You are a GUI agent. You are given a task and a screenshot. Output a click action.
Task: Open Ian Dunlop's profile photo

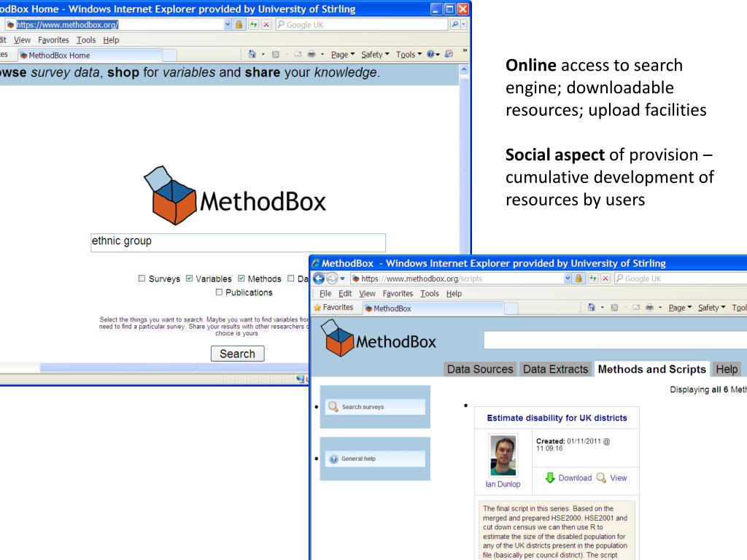[503, 455]
